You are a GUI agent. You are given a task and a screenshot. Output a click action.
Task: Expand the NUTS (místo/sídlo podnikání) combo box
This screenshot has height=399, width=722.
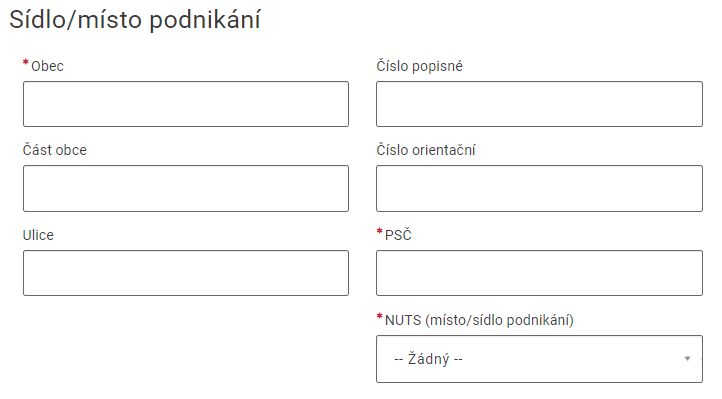pos(539,359)
